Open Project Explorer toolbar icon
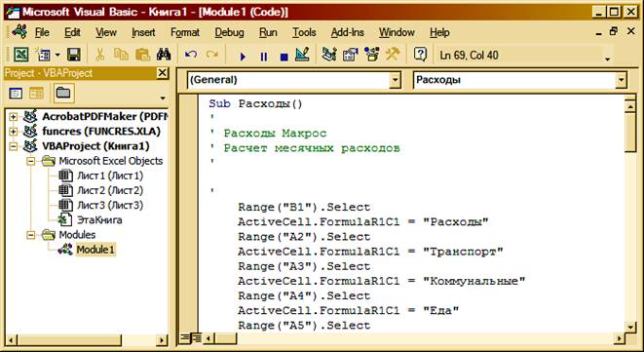 pyautogui.click(x=329, y=55)
